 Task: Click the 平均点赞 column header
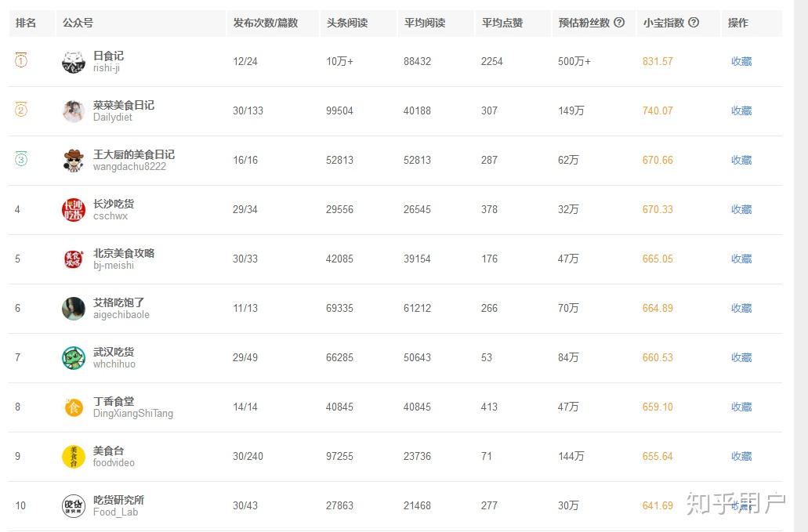tap(502, 23)
